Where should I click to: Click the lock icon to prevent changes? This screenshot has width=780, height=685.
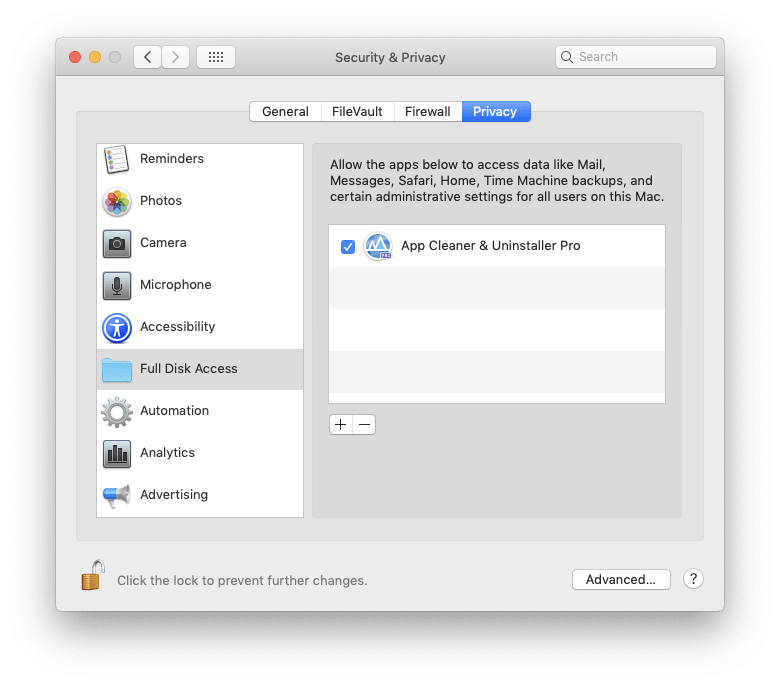(93, 576)
